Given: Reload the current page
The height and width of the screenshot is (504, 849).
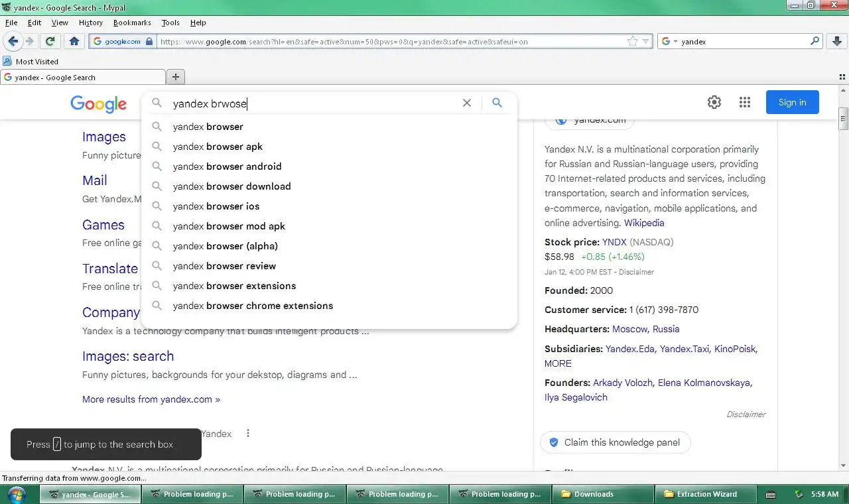Looking at the screenshot, I should point(50,41).
